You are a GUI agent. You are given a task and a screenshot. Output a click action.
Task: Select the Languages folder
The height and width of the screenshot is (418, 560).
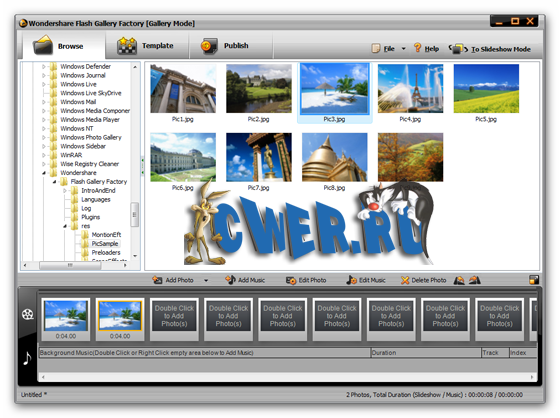[x=96, y=199]
